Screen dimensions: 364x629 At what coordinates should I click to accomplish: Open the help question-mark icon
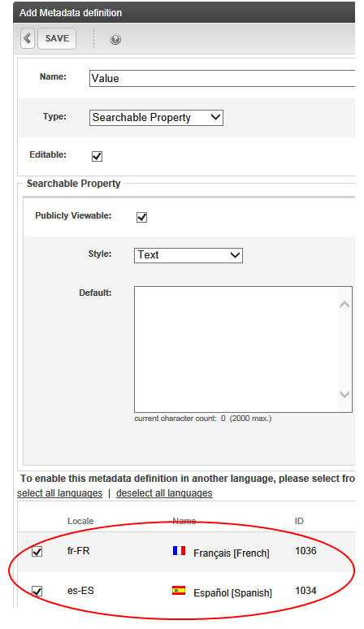115,39
